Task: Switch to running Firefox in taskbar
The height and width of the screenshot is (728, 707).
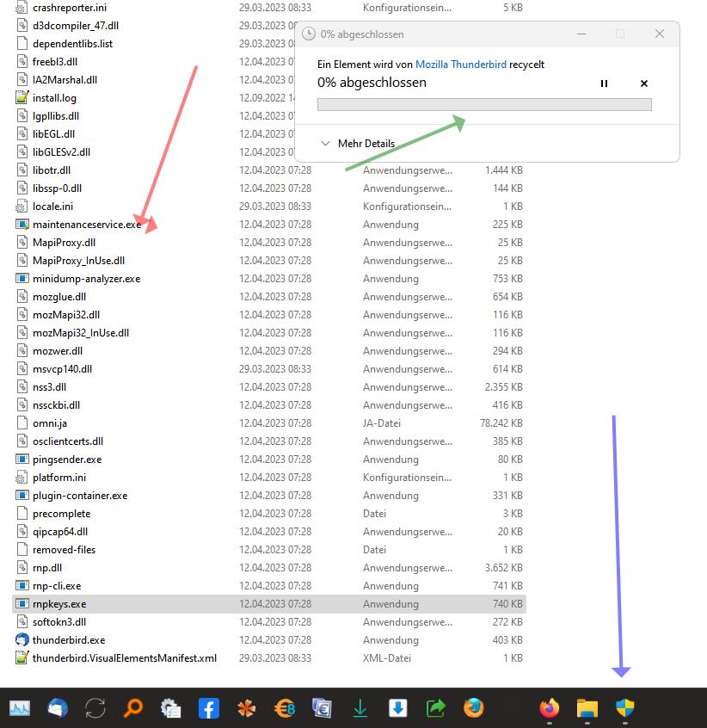Action: tap(550, 708)
